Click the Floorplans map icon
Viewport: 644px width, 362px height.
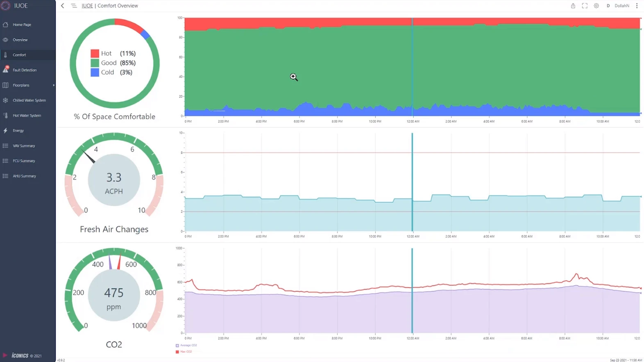point(5,85)
